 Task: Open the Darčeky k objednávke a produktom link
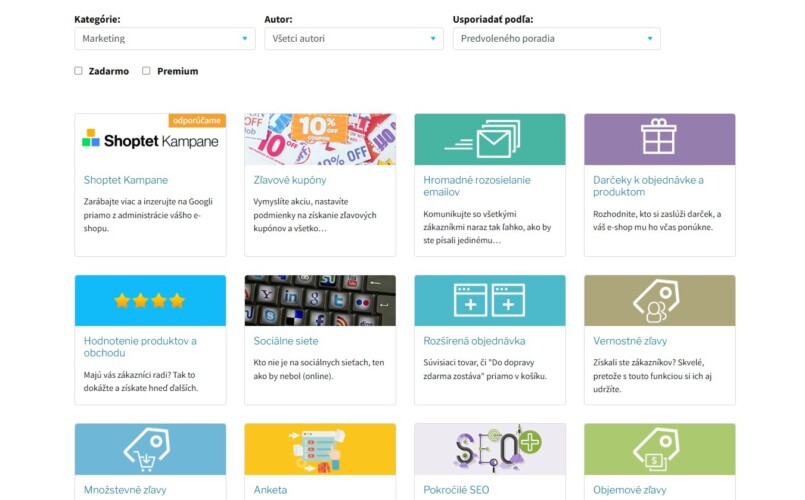pos(648,186)
